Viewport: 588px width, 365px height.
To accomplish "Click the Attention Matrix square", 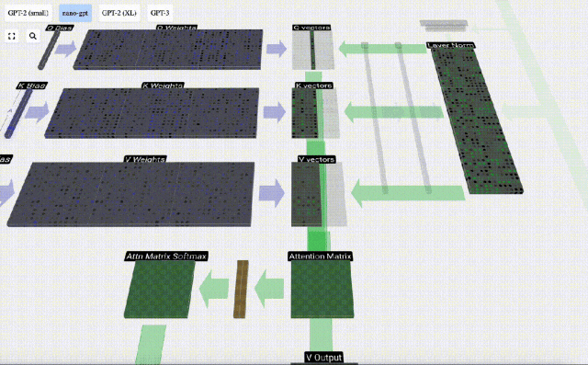I will (322, 290).
